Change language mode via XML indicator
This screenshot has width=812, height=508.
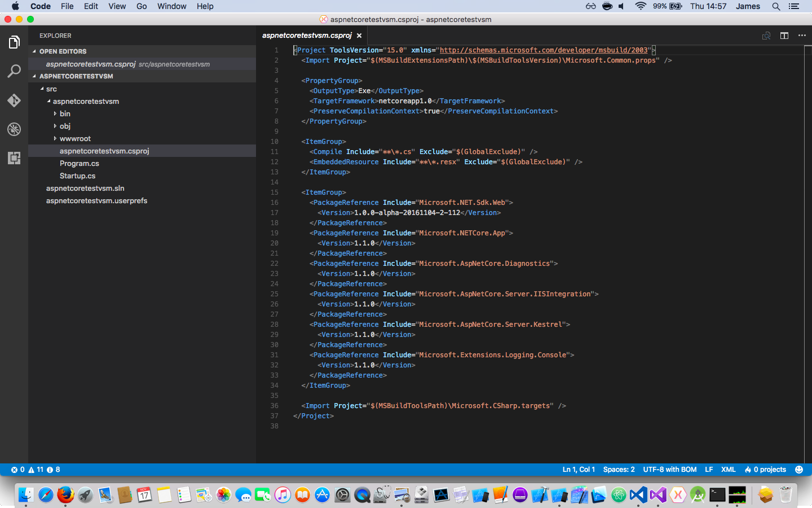[729, 470]
